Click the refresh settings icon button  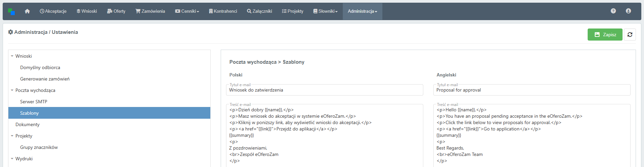pyautogui.click(x=630, y=35)
